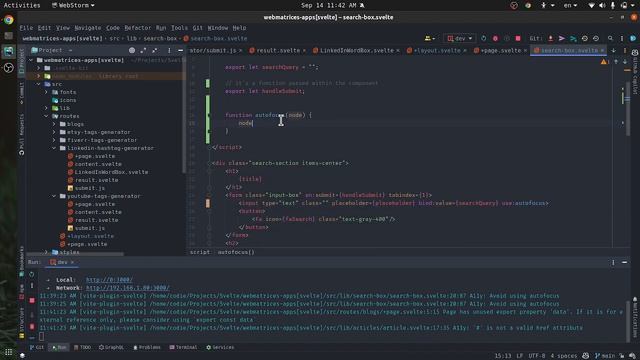Open the Navigate menu

[87, 28]
